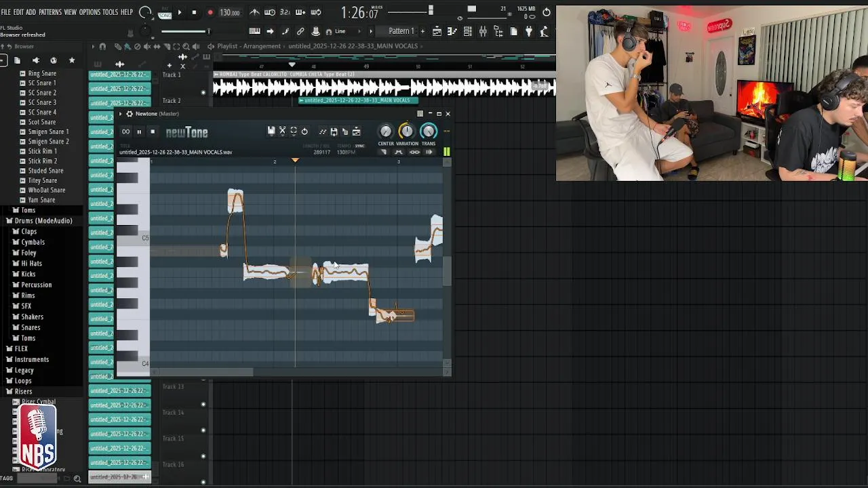The height and width of the screenshot is (488, 868).
Task: Toggle the wait-for-input icon
Action: (270, 12)
